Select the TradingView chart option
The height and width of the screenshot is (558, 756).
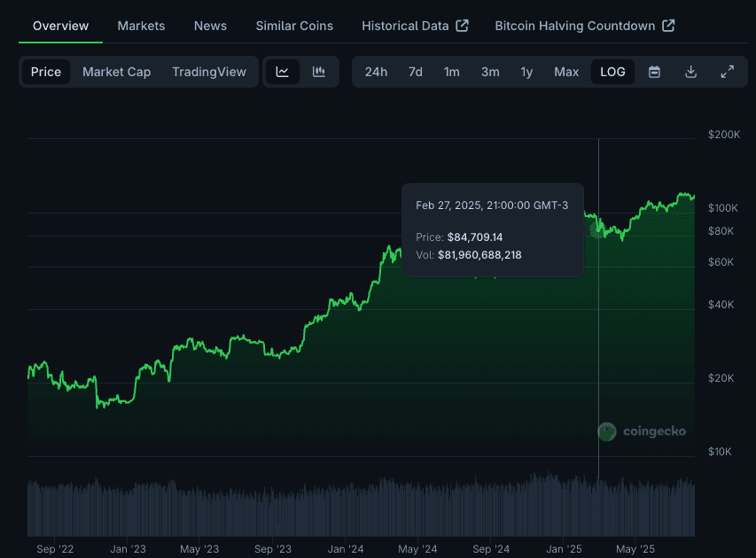(209, 72)
